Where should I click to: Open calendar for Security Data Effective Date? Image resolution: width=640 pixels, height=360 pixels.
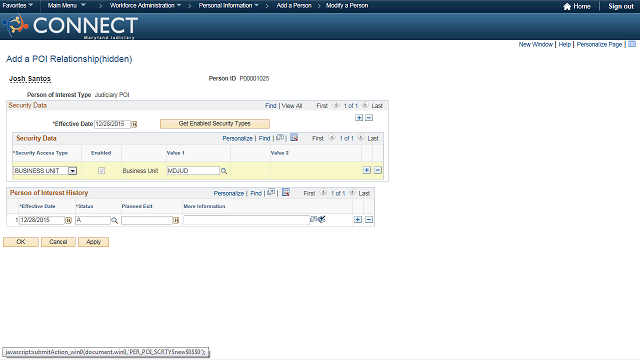[134, 124]
